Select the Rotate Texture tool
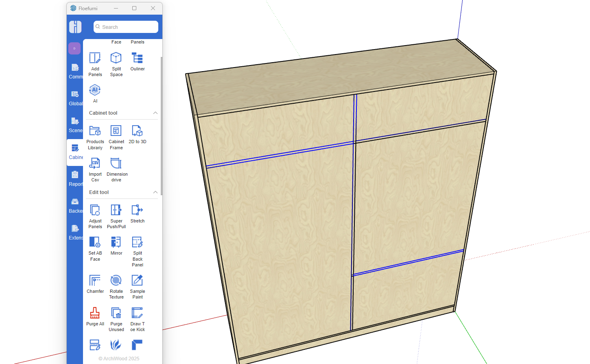Image resolution: width=590 pixels, height=364 pixels. click(116, 281)
